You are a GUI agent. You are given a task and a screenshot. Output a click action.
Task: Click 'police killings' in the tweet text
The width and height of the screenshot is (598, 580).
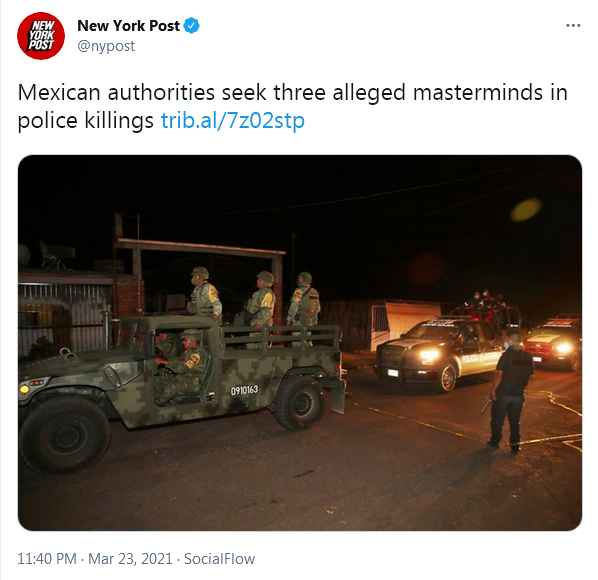(x=85, y=120)
